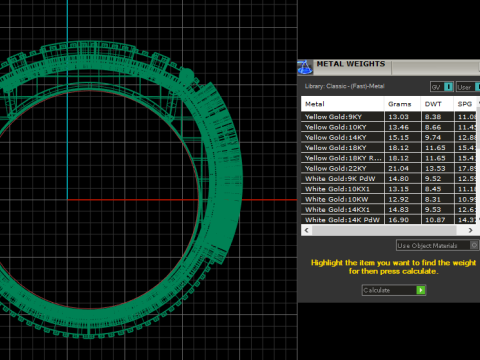Sort table by Metal column header
The image size is (480, 360).
click(342, 104)
